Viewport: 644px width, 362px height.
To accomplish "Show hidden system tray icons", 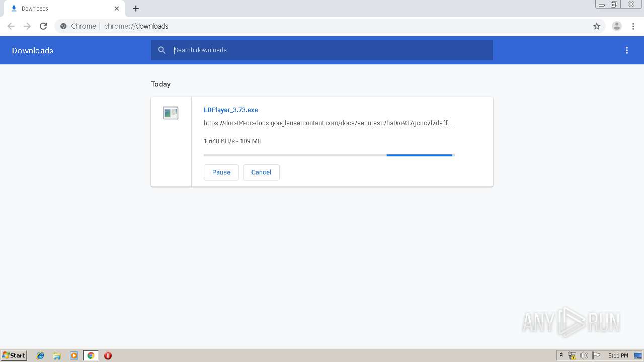I will point(561,355).
